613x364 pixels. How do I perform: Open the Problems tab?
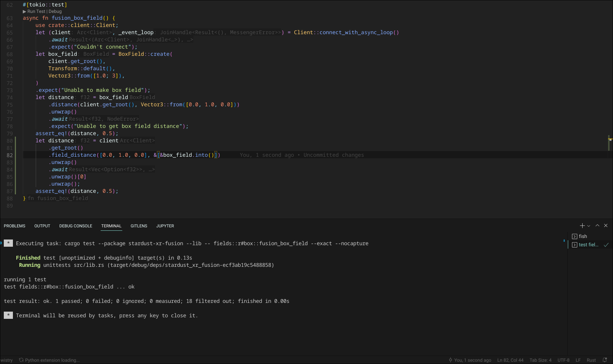coord(14,226)
